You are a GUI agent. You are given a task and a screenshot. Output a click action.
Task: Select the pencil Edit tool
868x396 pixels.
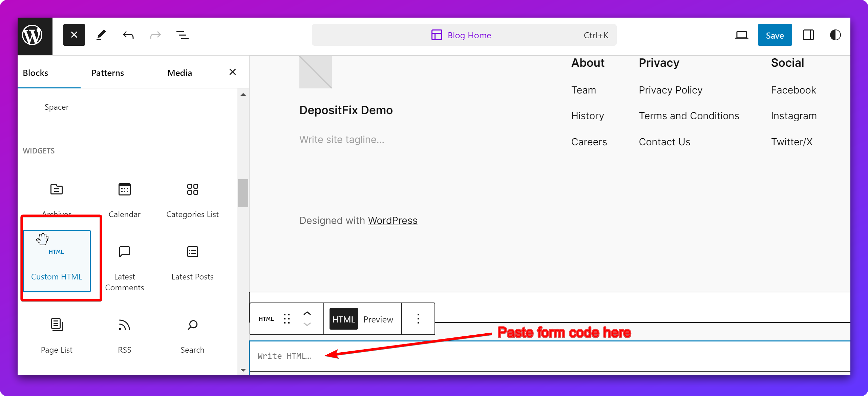tap(101, 35)
